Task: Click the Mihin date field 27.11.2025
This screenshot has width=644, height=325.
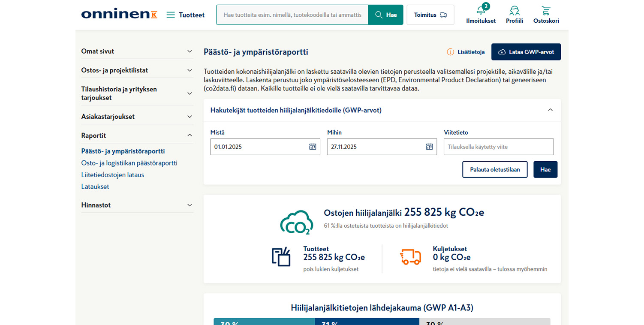Action: coord(382,147)
